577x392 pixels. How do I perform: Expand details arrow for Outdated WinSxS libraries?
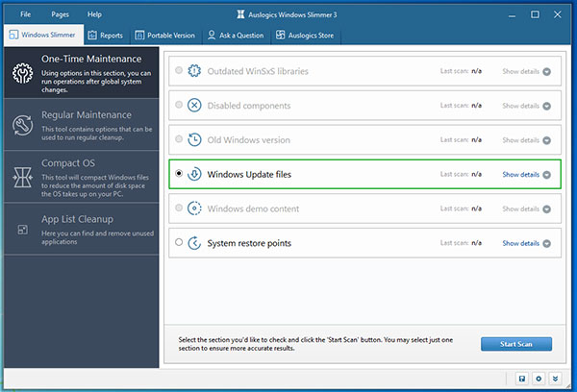point(547,72)
